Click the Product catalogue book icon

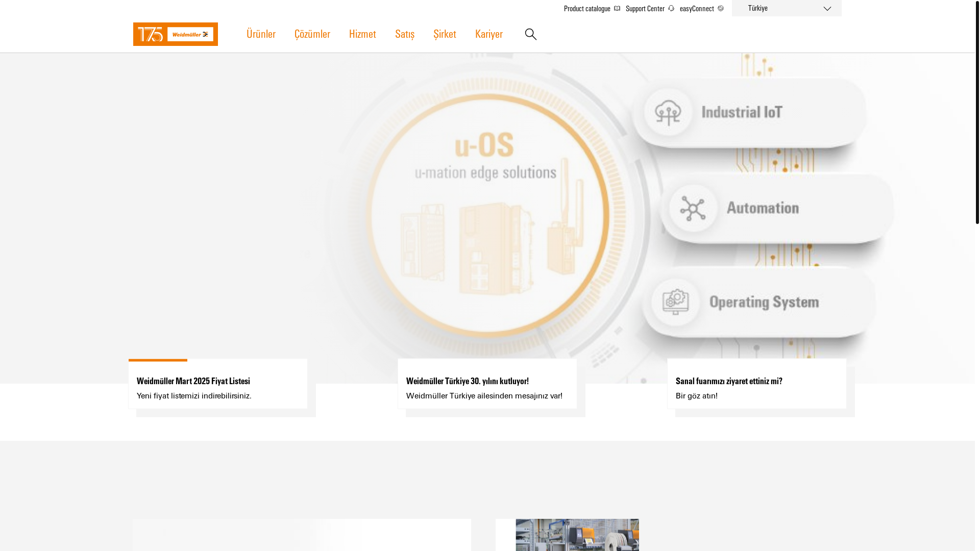617,8
